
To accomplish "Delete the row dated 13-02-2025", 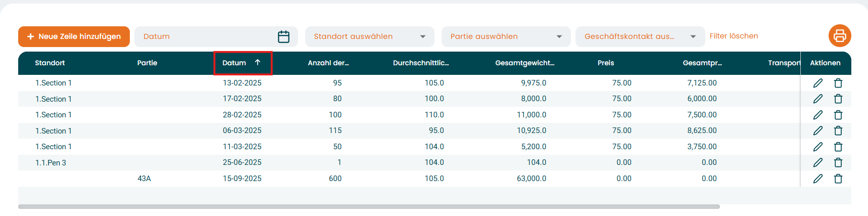I will pyautogui.click(x=838, y=83).
